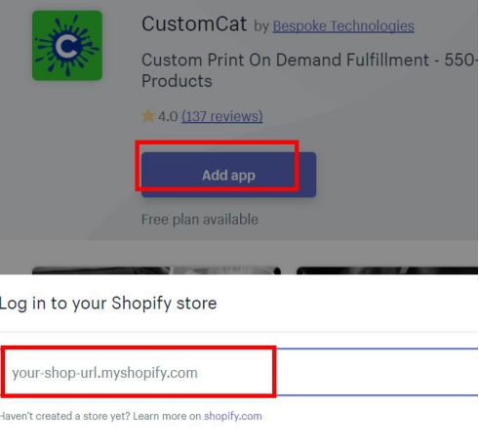Click the gold star rating icon
The height and width of the screenshot is (448, 479).
coord(148,116)
